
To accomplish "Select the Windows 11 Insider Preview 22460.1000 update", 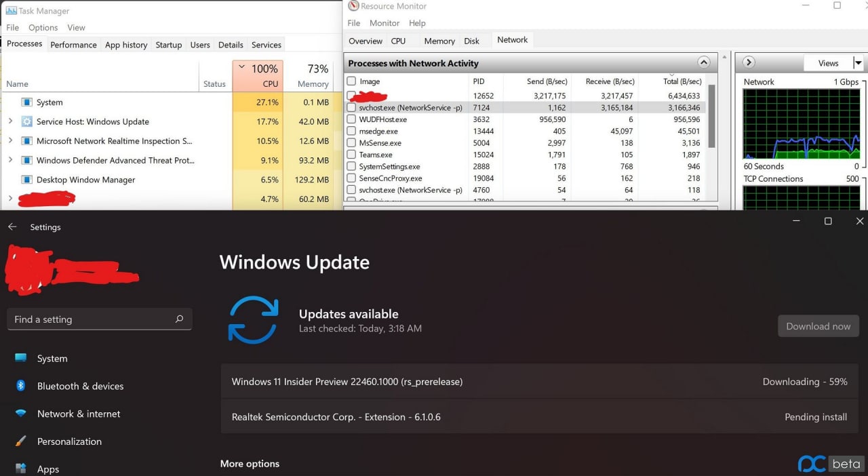I will (x=539, y=382).
